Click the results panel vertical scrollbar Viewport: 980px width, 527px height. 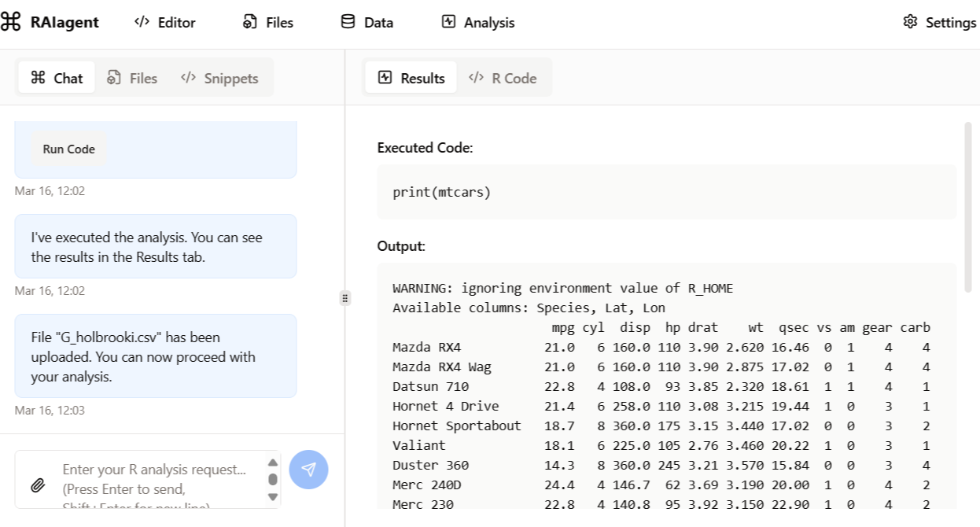click(967, 206)
